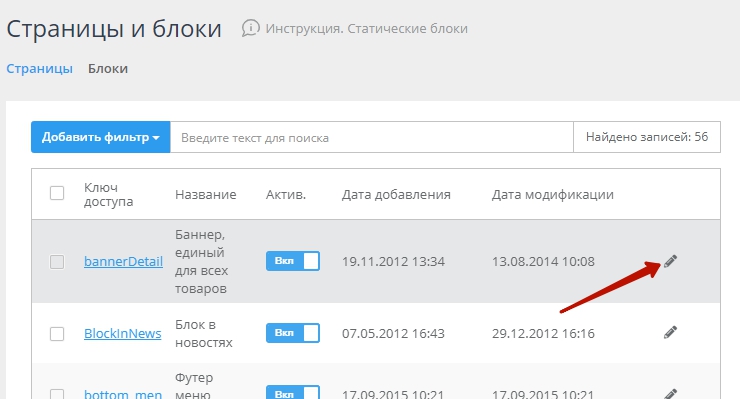Viewport: 740px width, 399px height.
Task: Sort by 'Дата модификации' column header
Action: (x=553, y=195)
